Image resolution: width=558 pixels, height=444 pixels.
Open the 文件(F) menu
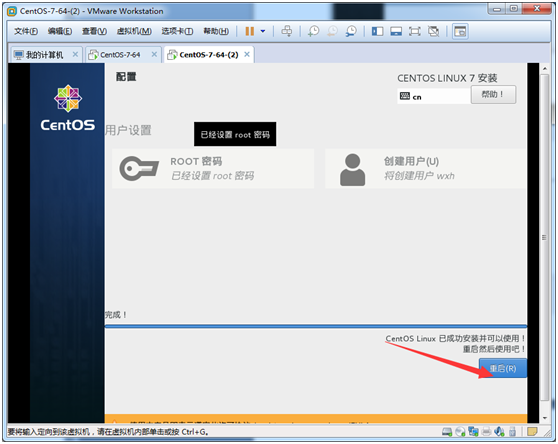(26, 31)
